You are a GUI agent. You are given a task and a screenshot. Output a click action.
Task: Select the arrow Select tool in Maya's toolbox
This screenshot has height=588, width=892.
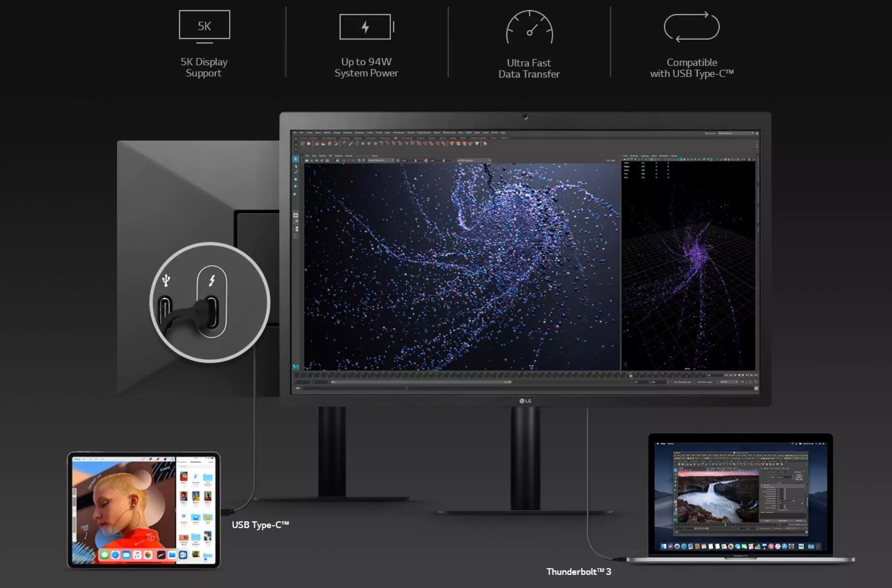[x=296, y=159]
